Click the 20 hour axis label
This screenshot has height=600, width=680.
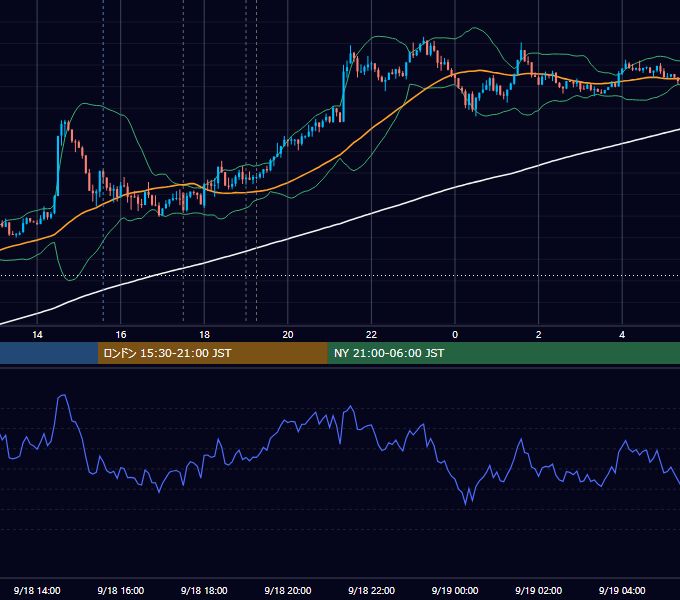tap(288, 335)
